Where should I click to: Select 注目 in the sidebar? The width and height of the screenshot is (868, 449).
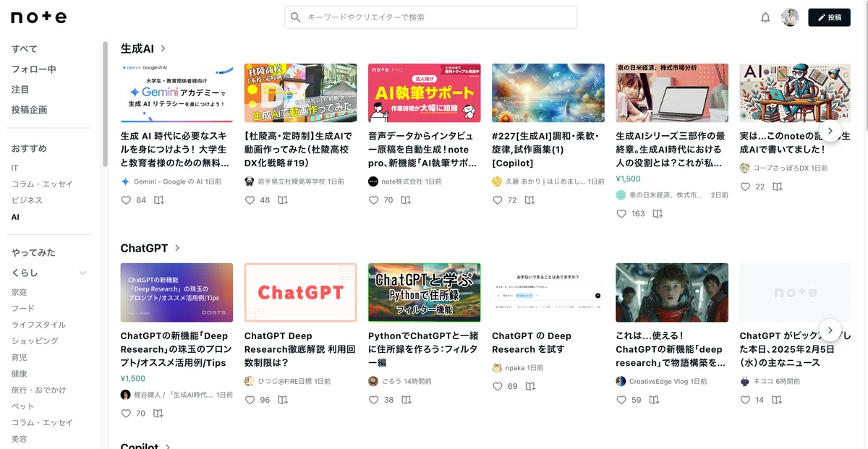click(x=20, y=90)
